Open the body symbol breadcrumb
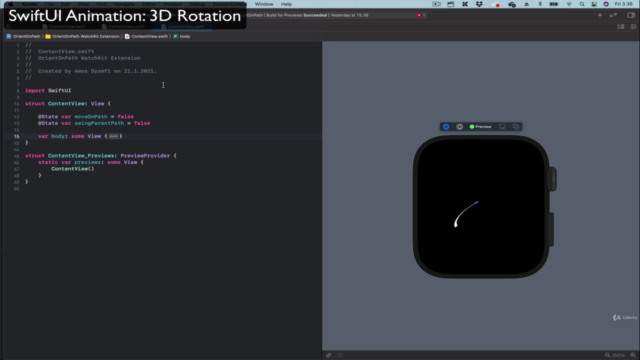Screen dimensions: 640x360 coord(182,36)
